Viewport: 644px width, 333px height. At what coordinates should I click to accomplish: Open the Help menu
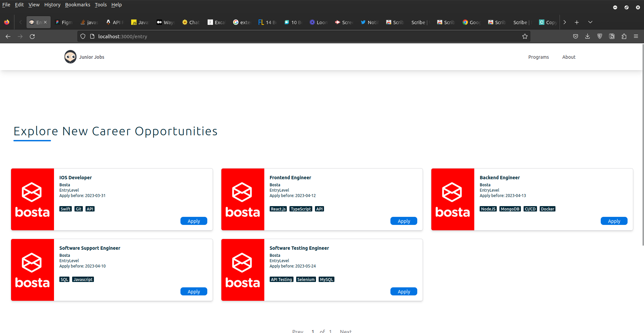116,5
